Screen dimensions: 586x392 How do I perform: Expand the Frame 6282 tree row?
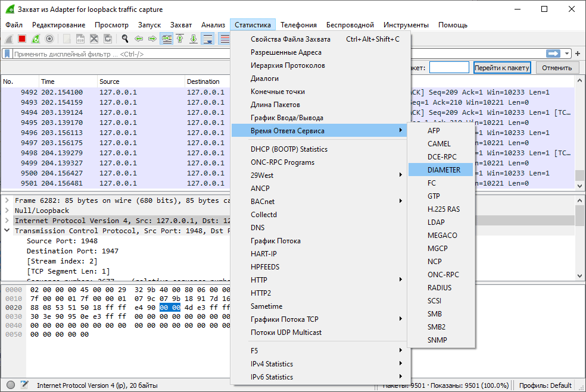click(7, 200)
